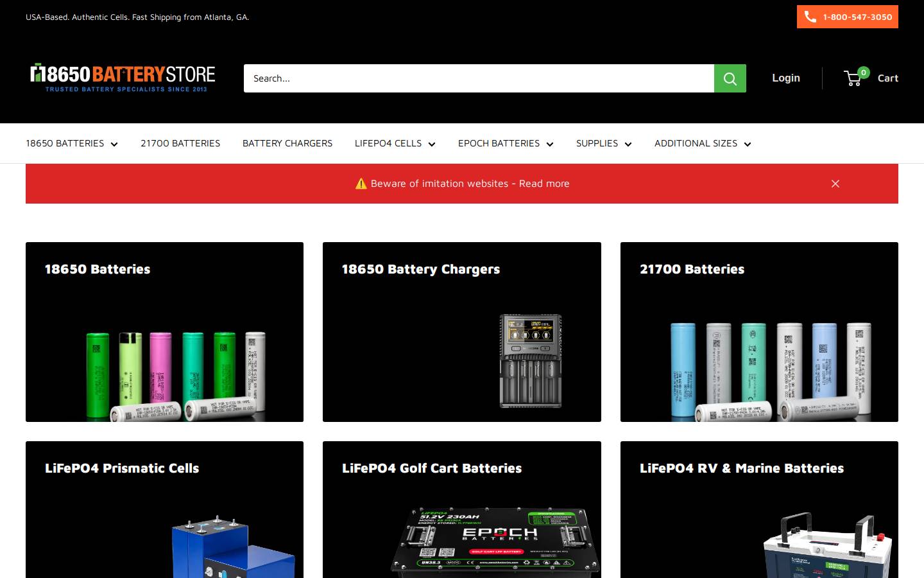Open the Cart link text
The image size is (924, 578).
[888, 78]
